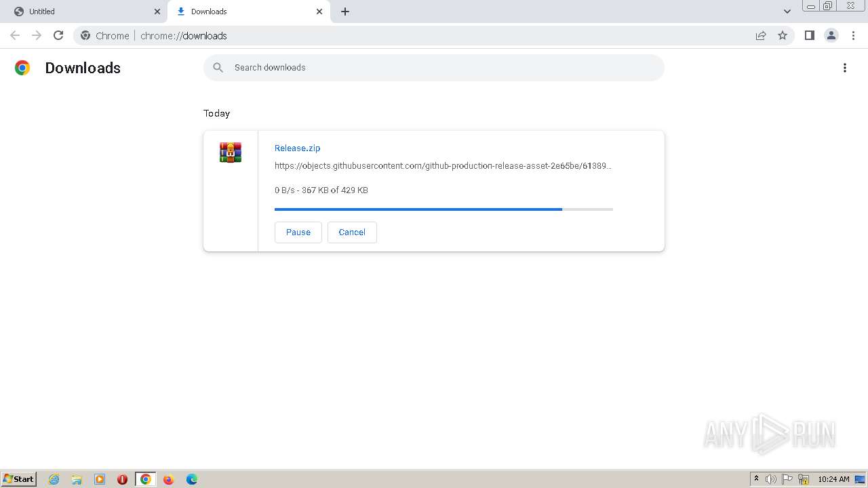Viewport: 868px width, 488px height.
Task: Click the show desktop tray icon
Action: pos(860,479)
